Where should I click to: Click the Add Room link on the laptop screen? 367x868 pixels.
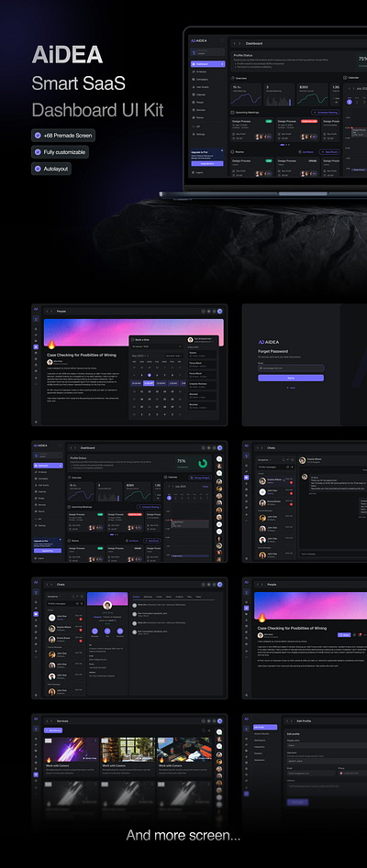click(x=306, y=151)
